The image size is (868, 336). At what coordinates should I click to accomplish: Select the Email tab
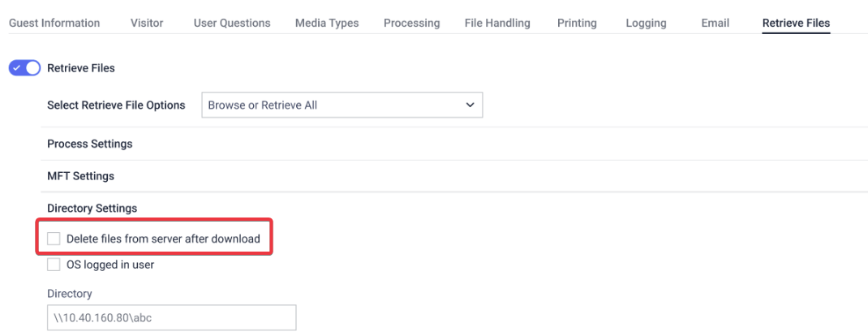[x=715, y=23]
